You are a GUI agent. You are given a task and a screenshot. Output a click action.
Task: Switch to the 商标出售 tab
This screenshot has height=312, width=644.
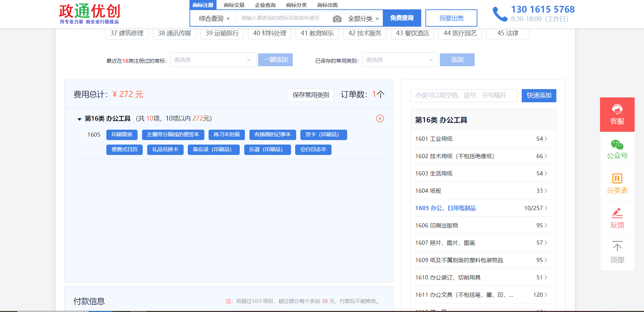click(x=328, y=5)
